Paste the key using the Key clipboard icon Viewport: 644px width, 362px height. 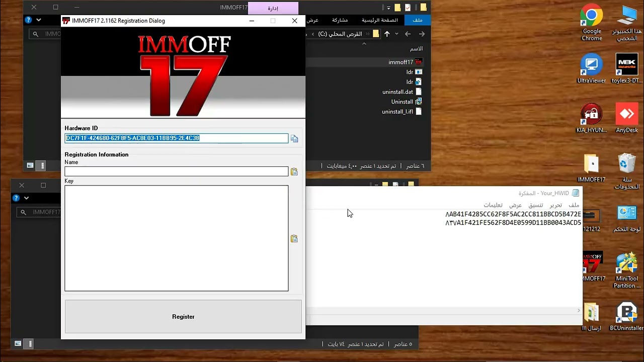pyautogui.click(x=294, y=239)
